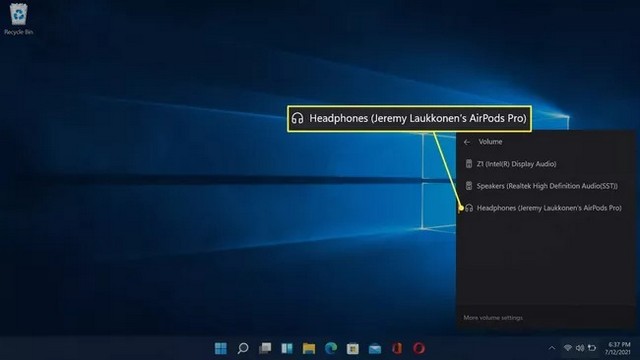Viewport: 640px width, 360px height.
Task: Select the Recycle Bin desktop icon
Action: click(18, 19)
